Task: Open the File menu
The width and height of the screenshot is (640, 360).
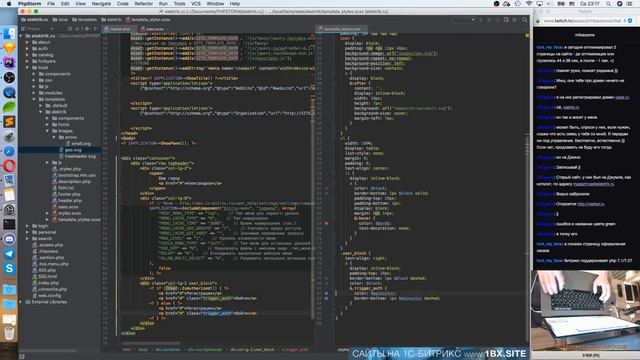Action: pyautogui.click(x=51, y=4)
